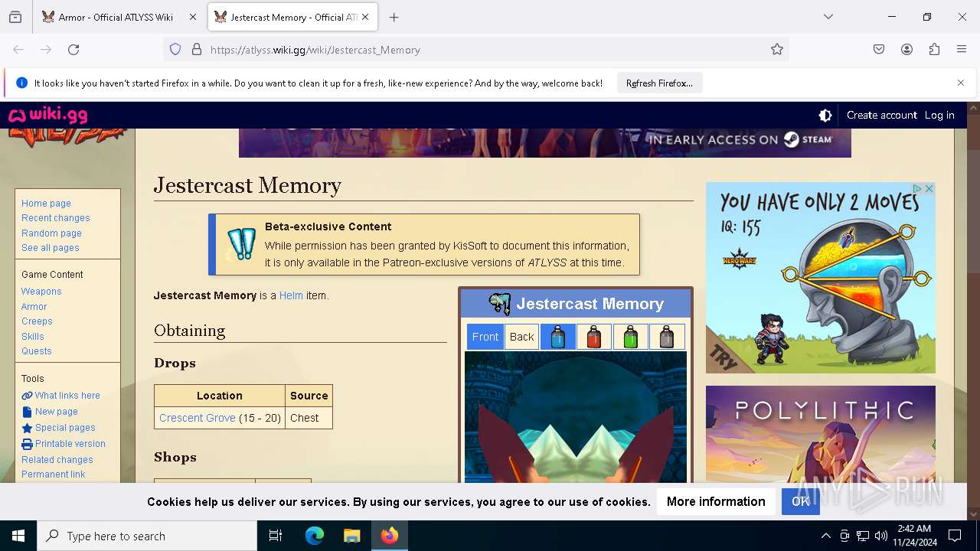The height and width of the screenshot is (551, 980).
Task: Launch Microsoft Edge from taskbar
Action: 315,536
